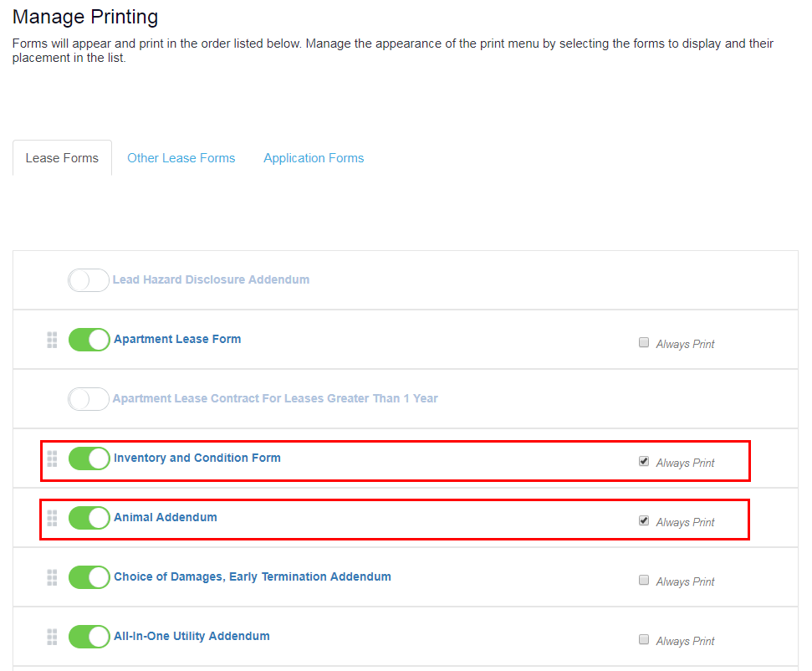Check Always Print for All-In-One Utility Addendum

point(644,639)
